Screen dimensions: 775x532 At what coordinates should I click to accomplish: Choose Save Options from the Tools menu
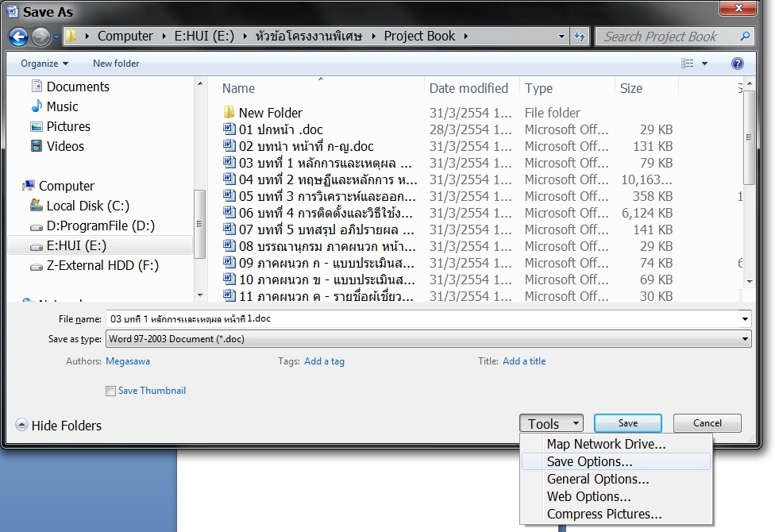pos(589,461)
